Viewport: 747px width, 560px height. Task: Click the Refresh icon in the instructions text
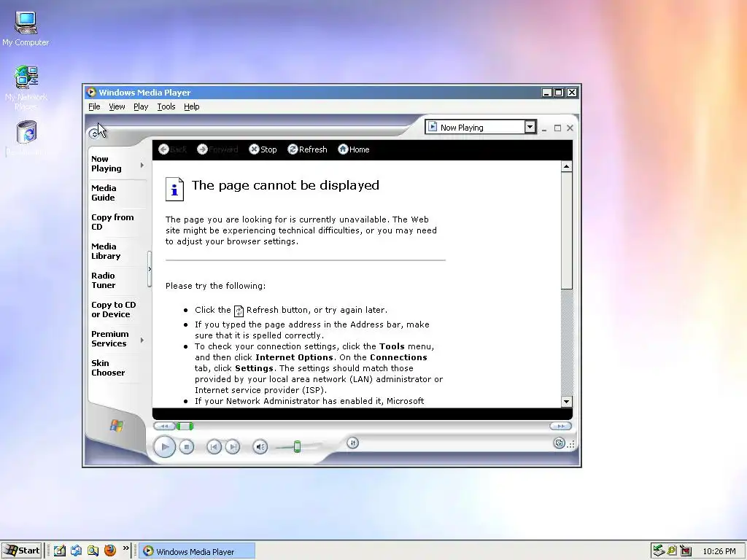239,311
